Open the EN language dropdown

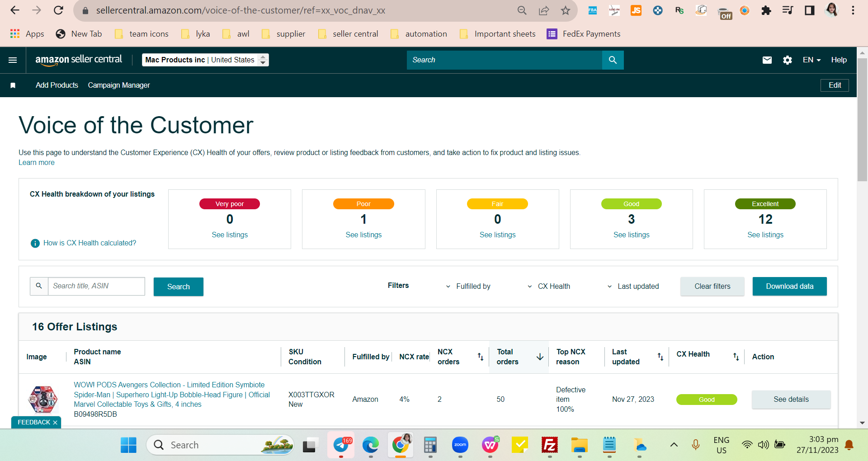pyautogui.click(x=812, y=60)
